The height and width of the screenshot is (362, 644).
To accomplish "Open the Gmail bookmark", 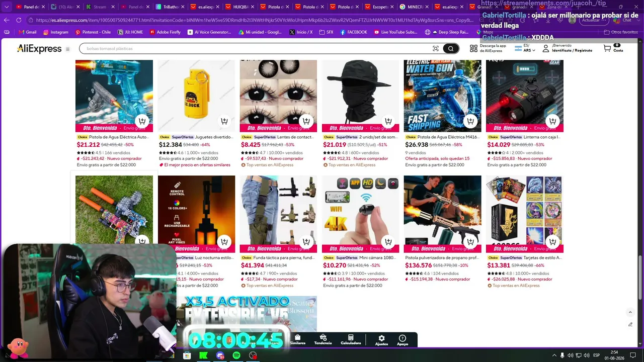I will pos(27,32).
